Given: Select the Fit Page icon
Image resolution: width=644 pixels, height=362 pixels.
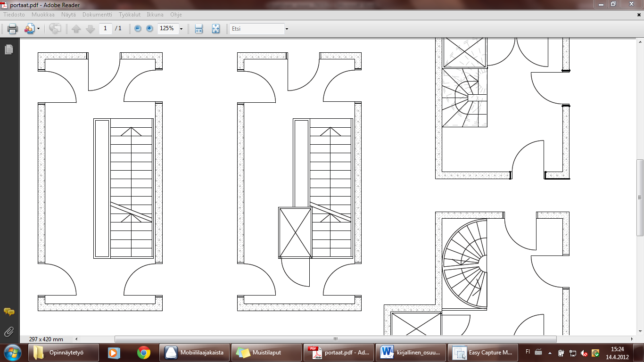Looking at the screenshot, I should [216, 29].
